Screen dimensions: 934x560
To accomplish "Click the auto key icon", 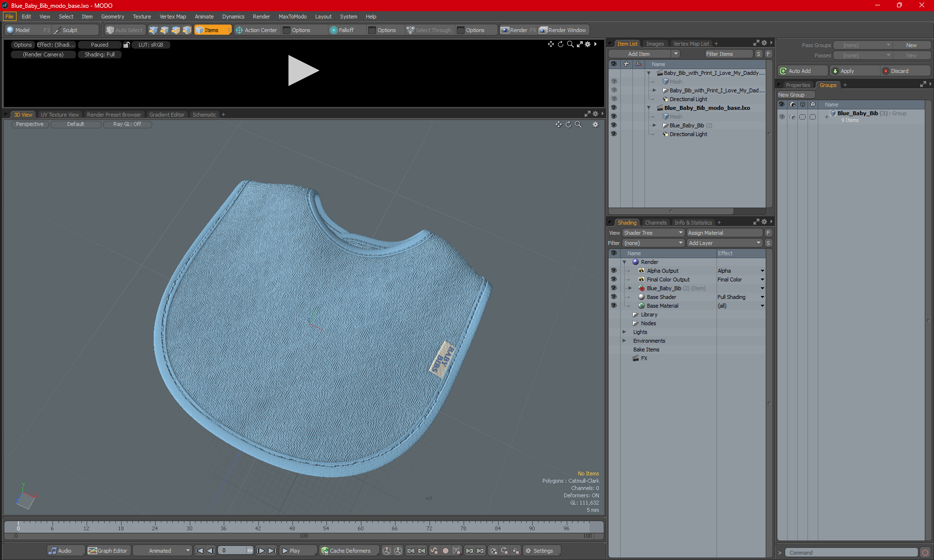I will pyautogui.click(x=434, y=551).
